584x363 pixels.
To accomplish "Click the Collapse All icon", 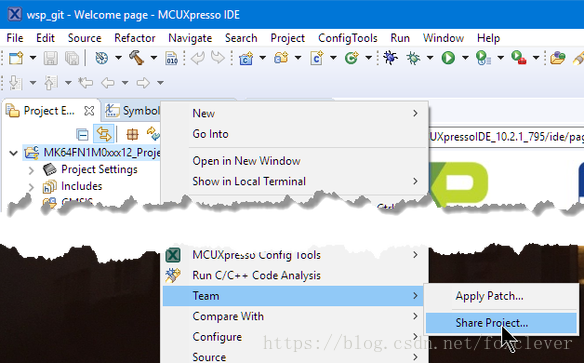I will [82, 134].
